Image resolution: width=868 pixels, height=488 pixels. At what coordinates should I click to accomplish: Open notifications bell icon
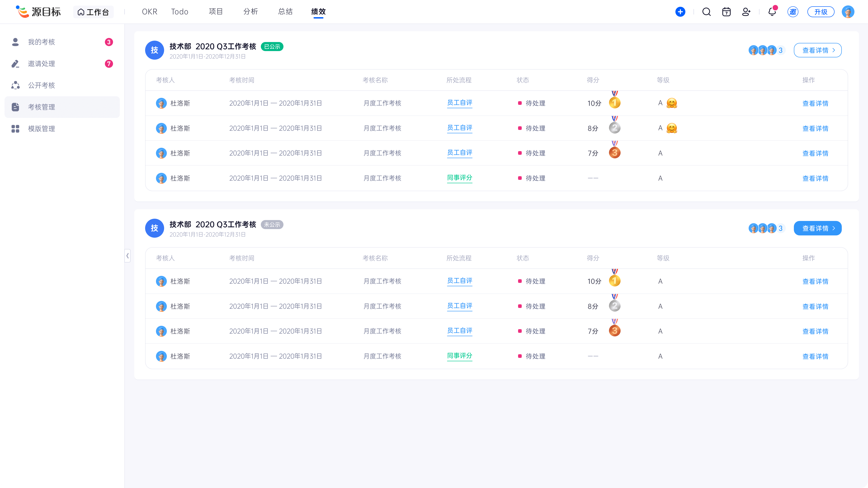click(x=772, y=12)
